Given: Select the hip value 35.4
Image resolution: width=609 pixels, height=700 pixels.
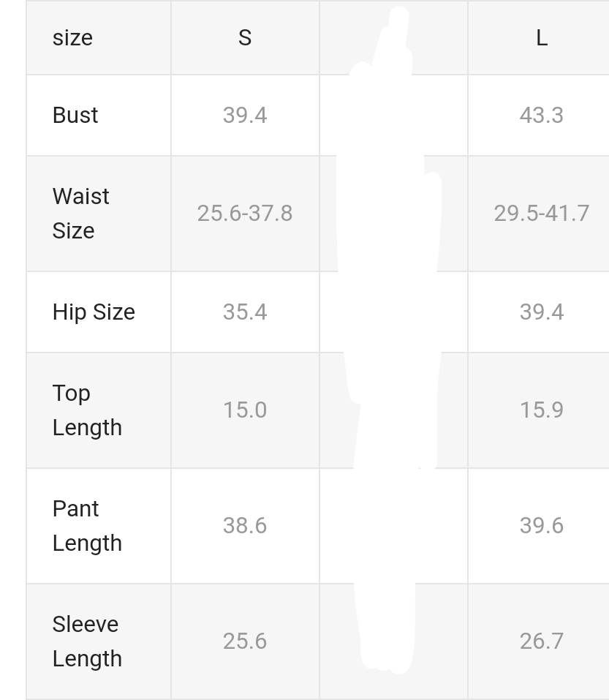Looking at the screenshot, I should 245,312.
